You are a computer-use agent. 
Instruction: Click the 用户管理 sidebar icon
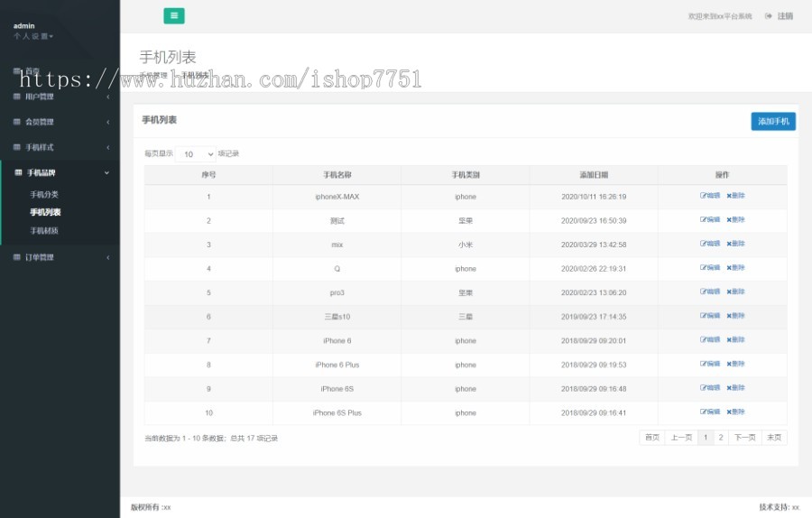(16, 97)
